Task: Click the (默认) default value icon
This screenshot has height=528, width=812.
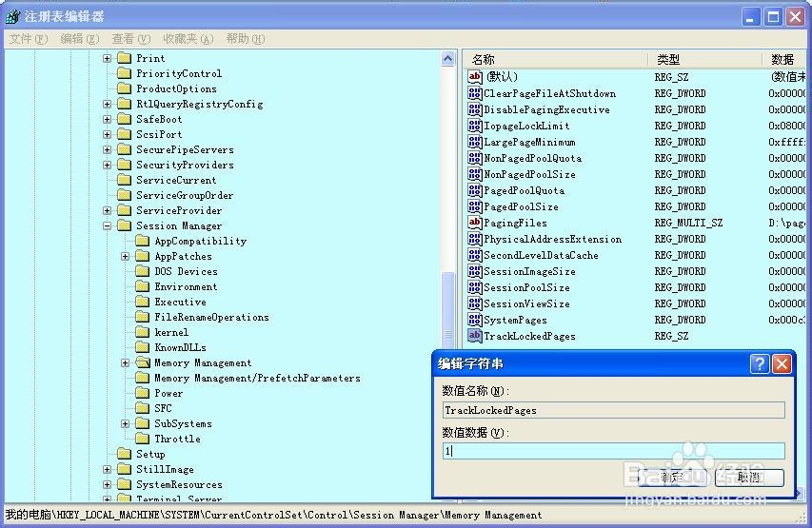Action: (474, 77)
